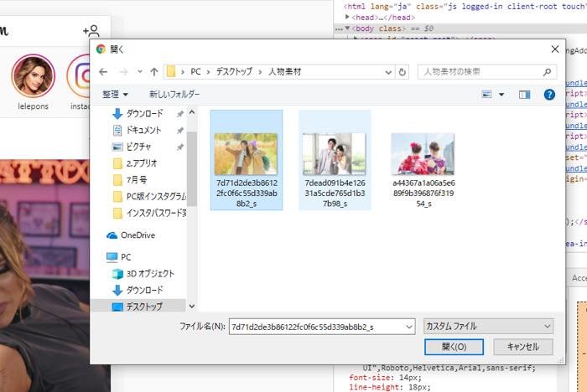The image size is (587, 392).
Task: Open the カスタム ファイル type dropdown
Action: coord(488,326)
